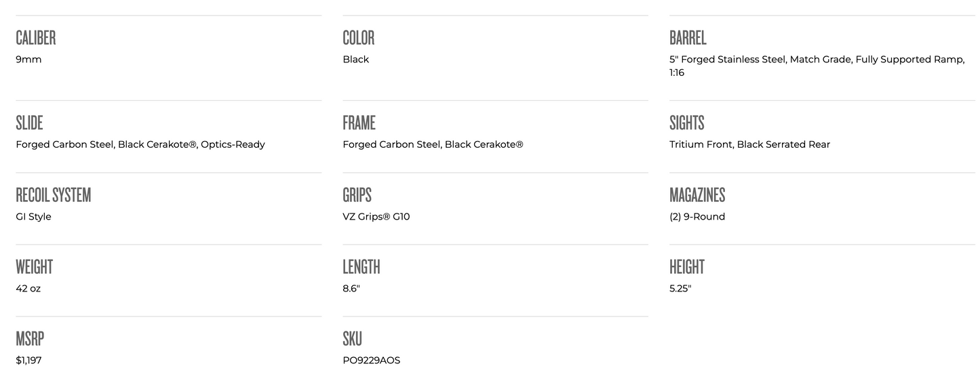Select the (2) 9-Round magazines value
Image resolution: width=980 pixels, height=387 pixels.
point(697,217)
